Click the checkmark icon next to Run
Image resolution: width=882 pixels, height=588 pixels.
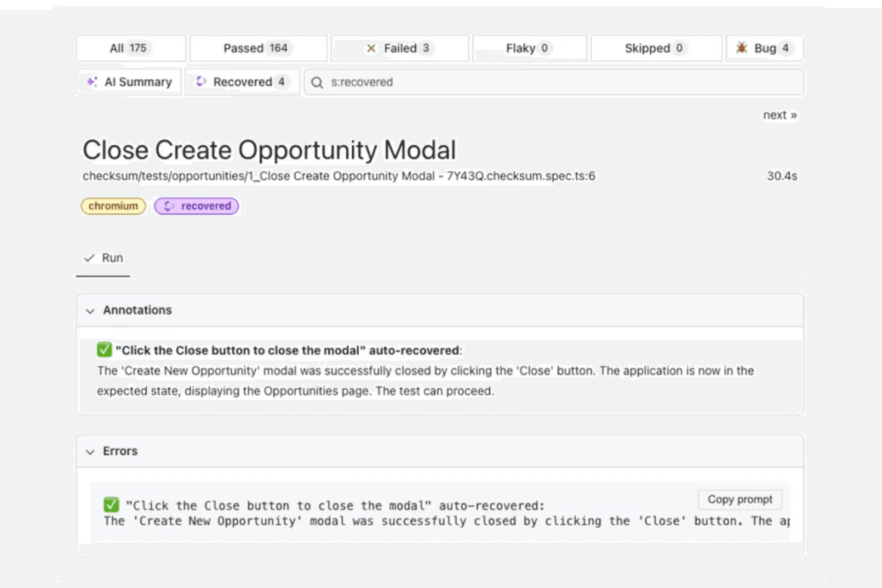tap(89, 258)
